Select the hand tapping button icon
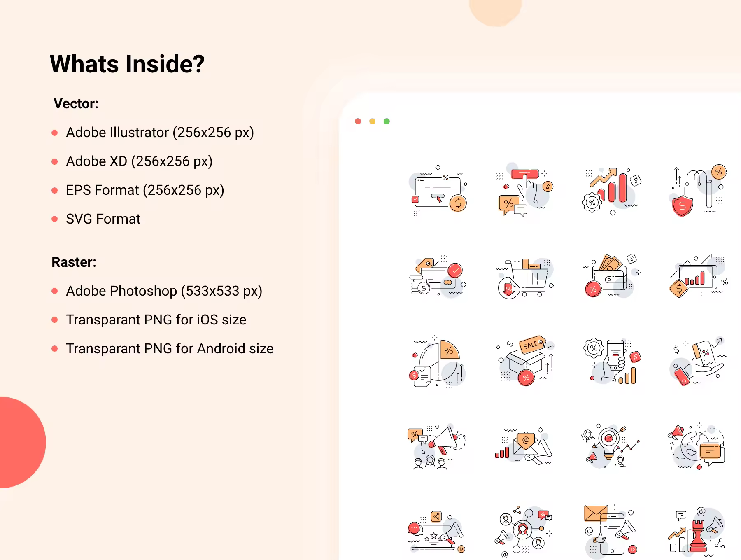The width and height of the screenshot is (741, 560). [x=525, y=192]
